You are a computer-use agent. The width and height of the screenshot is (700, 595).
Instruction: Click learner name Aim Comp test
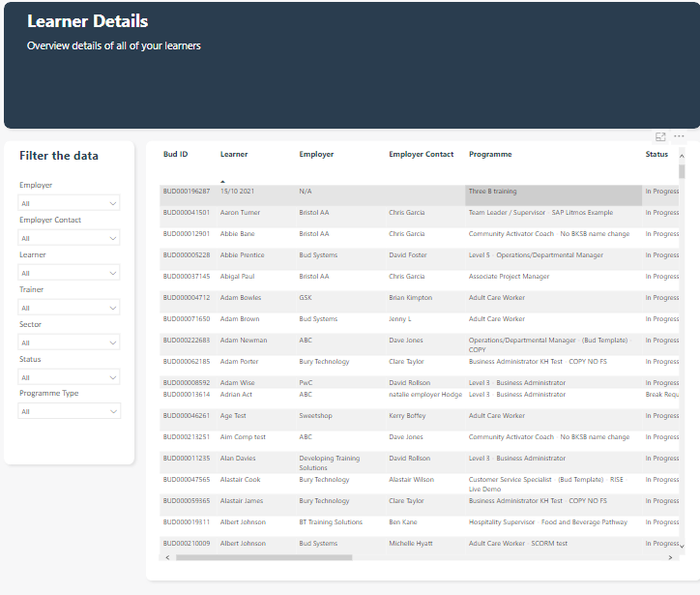[243, 437]
